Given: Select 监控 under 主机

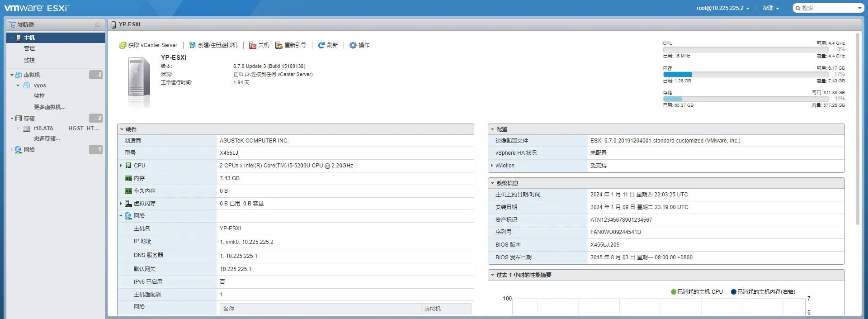Looking at the screenshot, I should [29, 60].
